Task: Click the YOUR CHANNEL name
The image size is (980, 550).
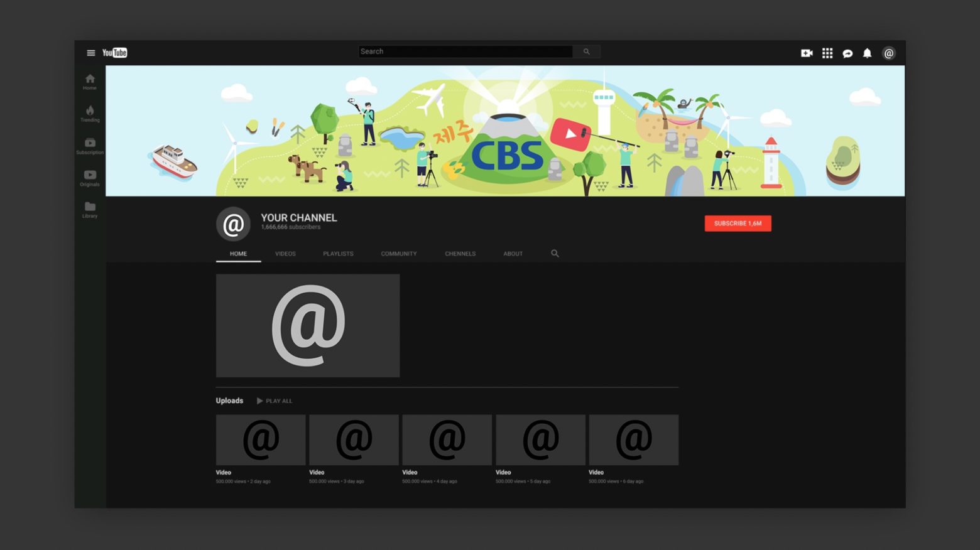Action: (299, 217)
